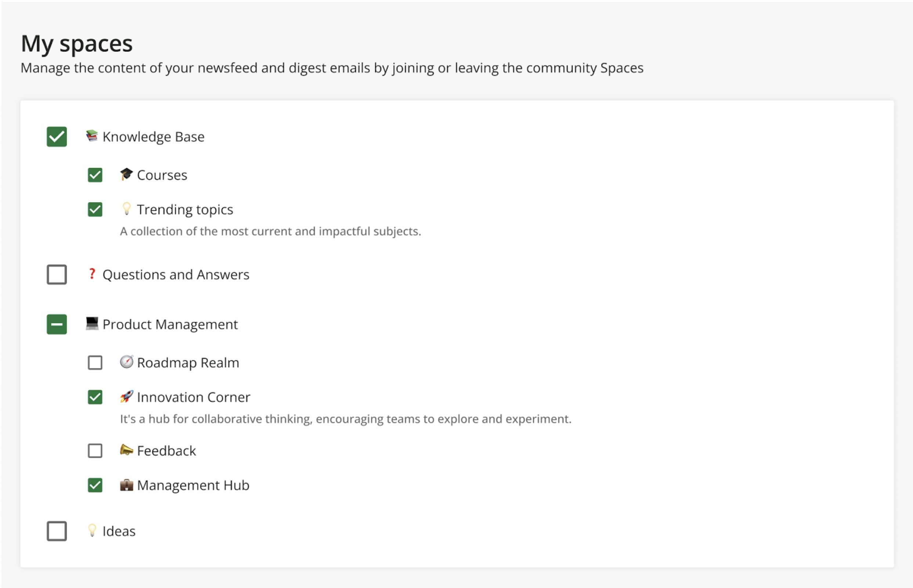Click the megaphone icon next to Feedback
Viewport: 913px width, 588px height.
(126, 450)
